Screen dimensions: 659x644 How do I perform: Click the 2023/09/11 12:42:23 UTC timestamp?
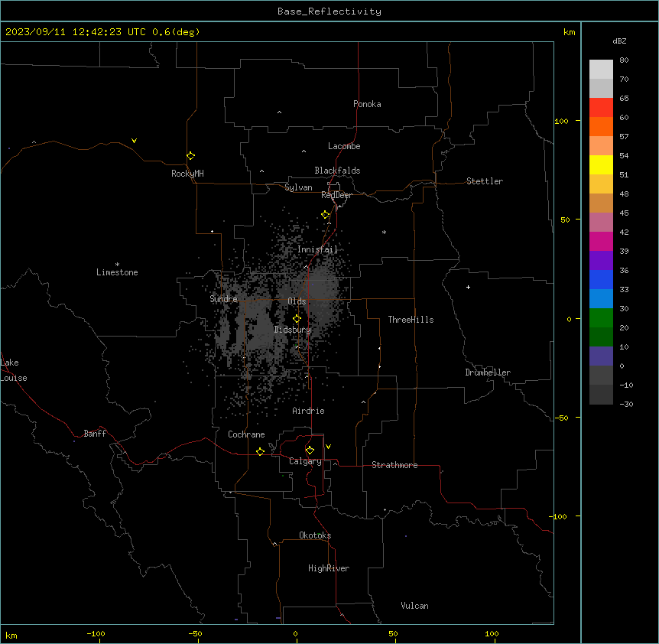[76, 32]
